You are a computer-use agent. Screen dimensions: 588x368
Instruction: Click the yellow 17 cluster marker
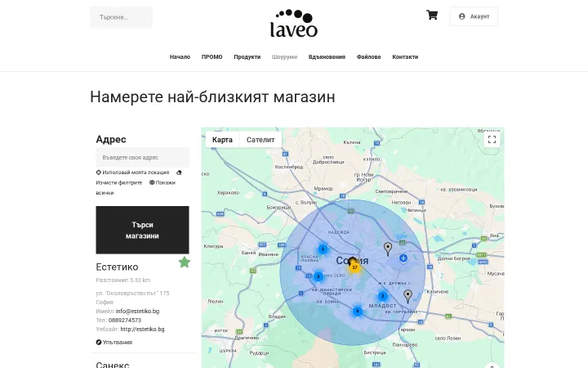click(x=354, y=267)
